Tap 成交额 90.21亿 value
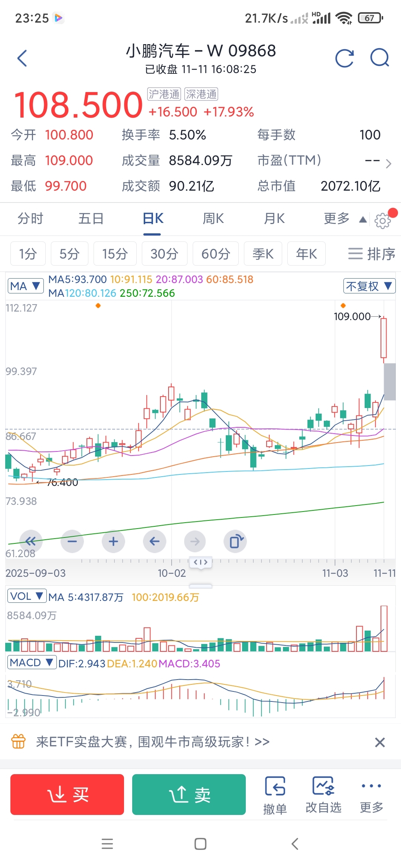401x868 pixels. (x=192, y=186)
